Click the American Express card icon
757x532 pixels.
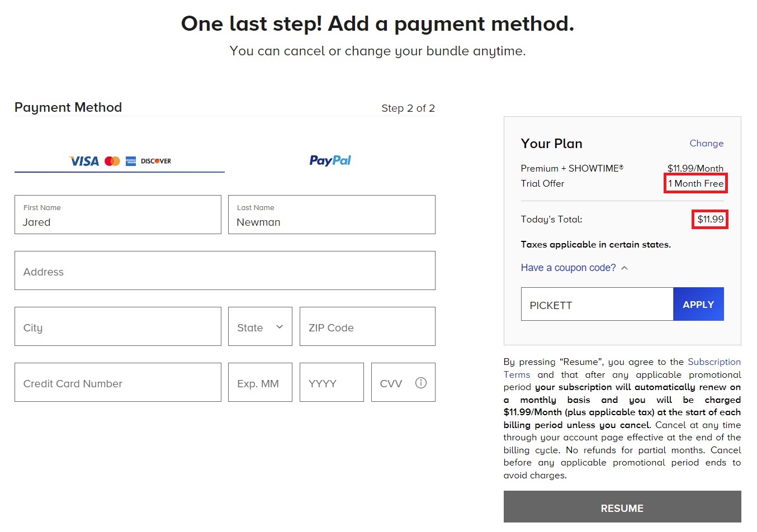click(x=131, y=161)
